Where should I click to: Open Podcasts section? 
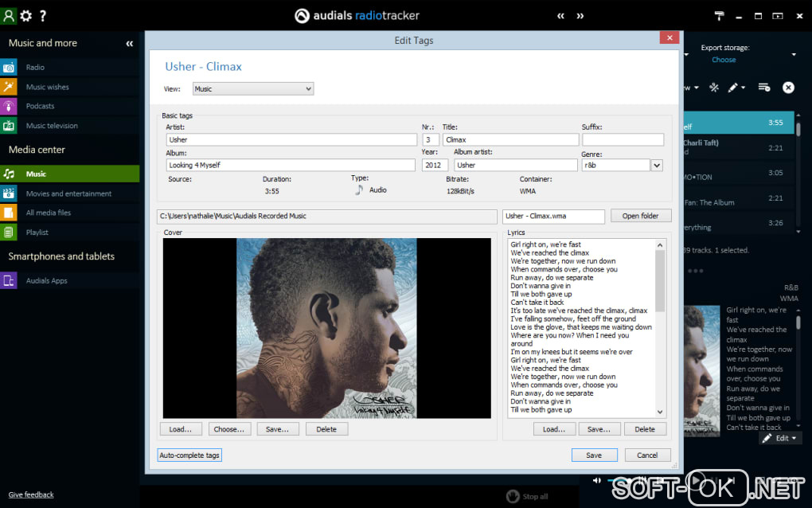click(x=70, y=106)
